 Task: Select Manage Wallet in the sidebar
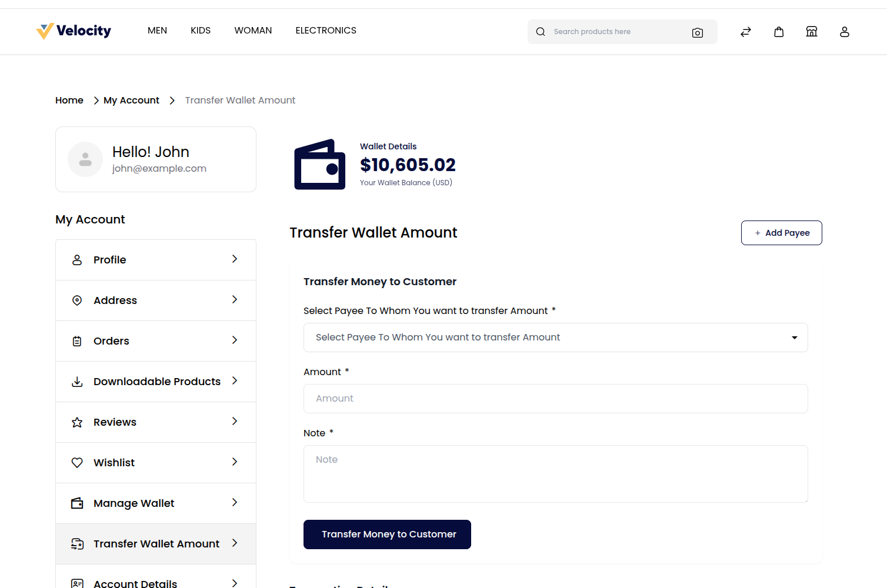click(155, 503)
